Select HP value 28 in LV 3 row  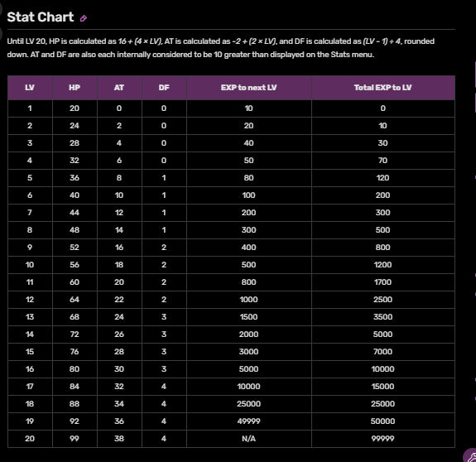75,143
